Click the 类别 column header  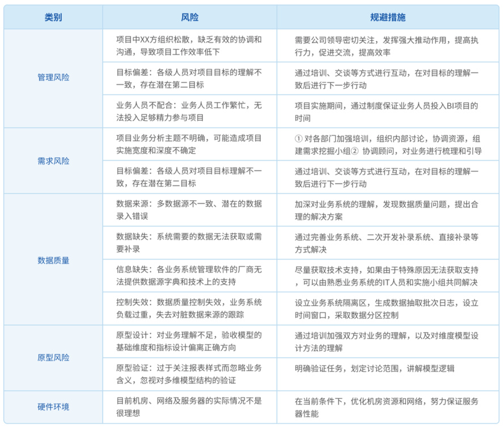click(x=53, y=17)
